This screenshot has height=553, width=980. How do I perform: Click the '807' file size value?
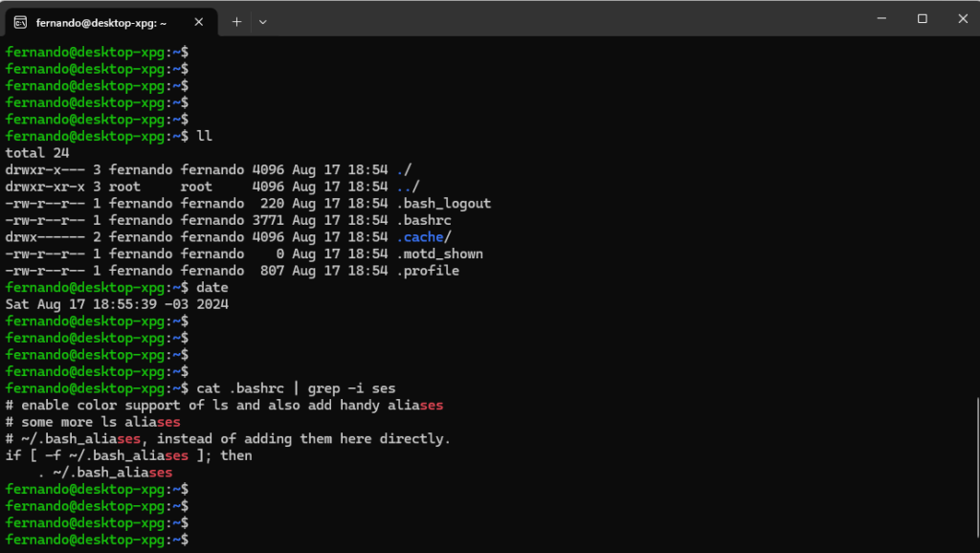[272, 271]
